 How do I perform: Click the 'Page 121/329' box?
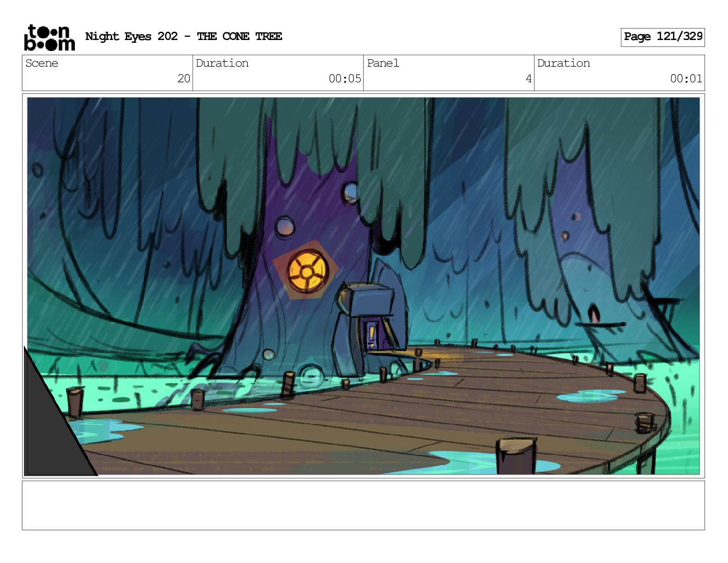point(662,37)
